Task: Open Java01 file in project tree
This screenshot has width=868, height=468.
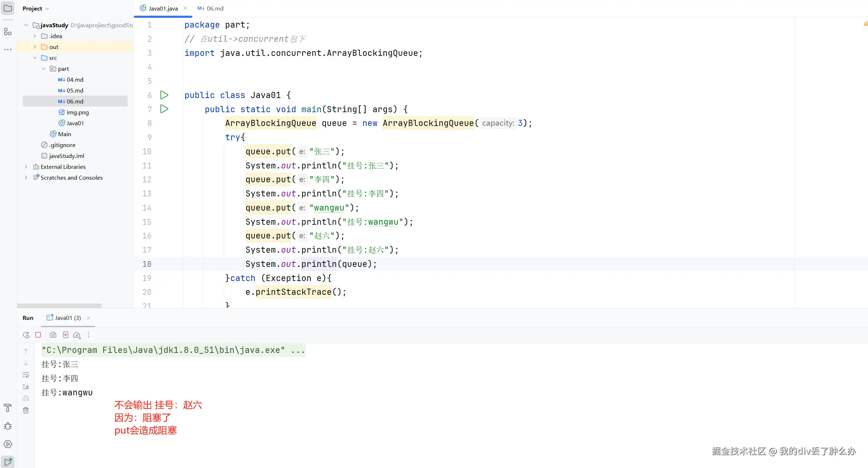Action: [x=75, y=123]
